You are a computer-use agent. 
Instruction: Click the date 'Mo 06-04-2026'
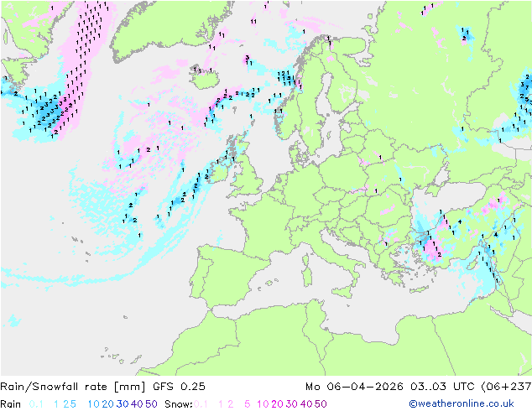click(x=354, y=387)
